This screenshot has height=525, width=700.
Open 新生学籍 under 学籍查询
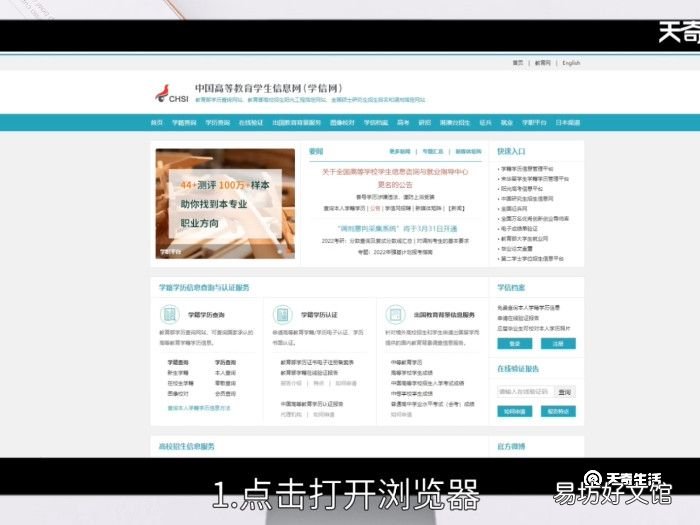click(178, 373)
